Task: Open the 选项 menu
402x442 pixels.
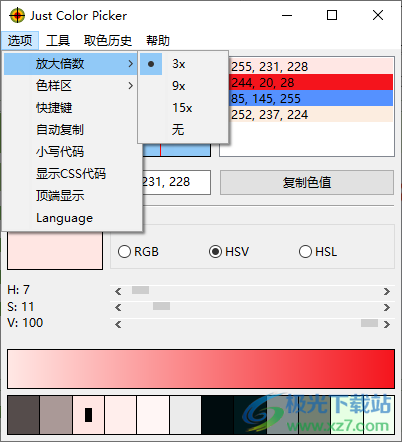Action: pyautogui.click(x=20, y=41)
